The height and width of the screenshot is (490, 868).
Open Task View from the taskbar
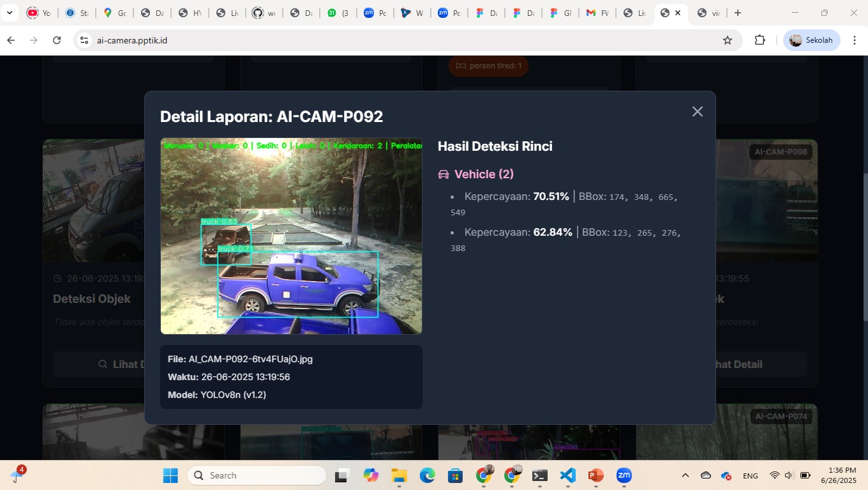pyautogui.click(x=341, y=475)
